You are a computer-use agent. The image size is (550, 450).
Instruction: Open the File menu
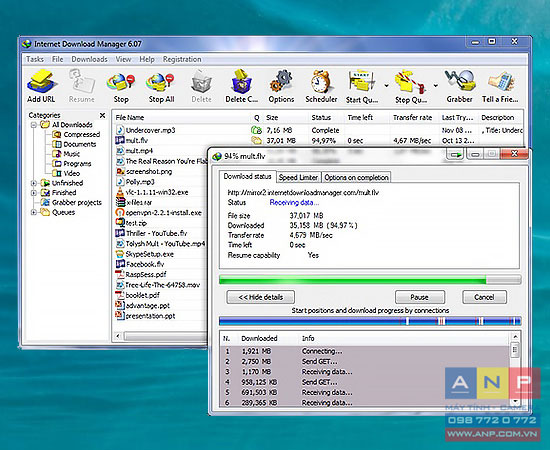click(x=58, y=59)
